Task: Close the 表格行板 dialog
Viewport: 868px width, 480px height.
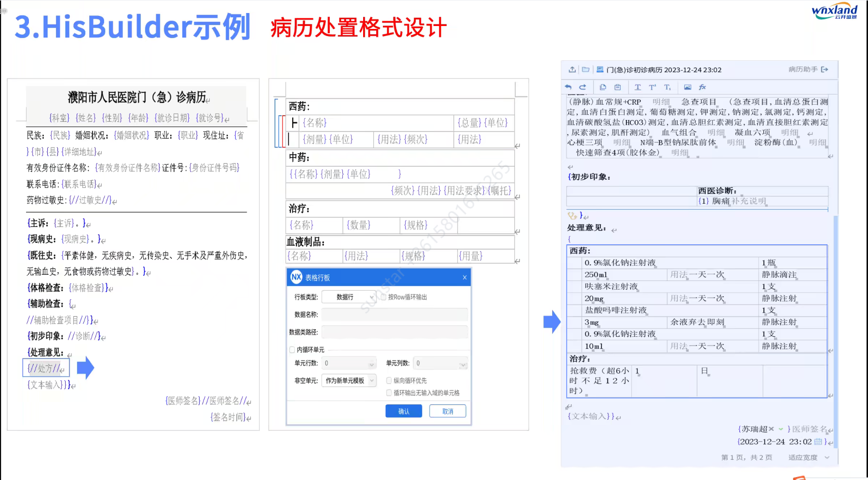Action: (x=464, y=277)
